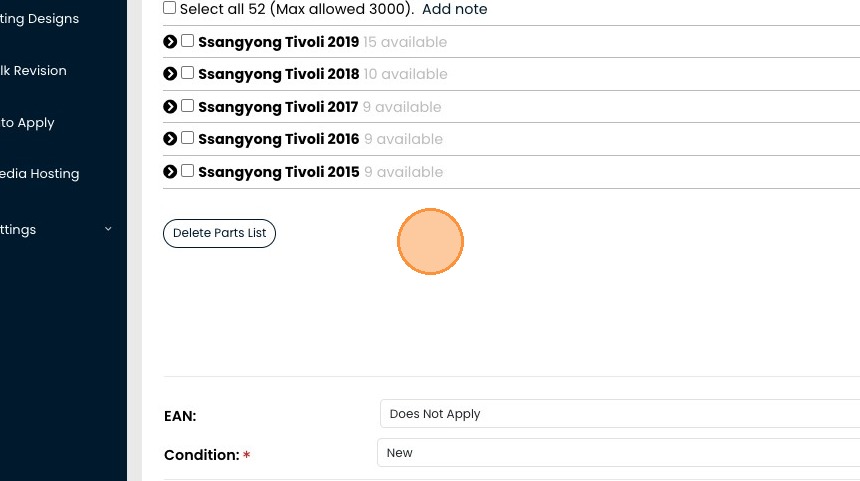Click the Add note link
The width and height of the screenshot is (860, 481).
(455, 9)
